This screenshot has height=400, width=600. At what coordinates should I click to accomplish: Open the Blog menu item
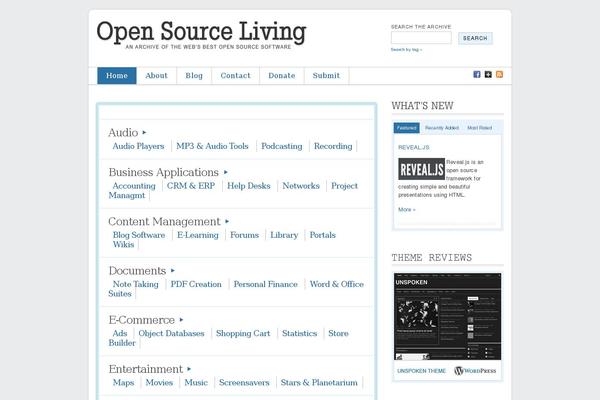pos(194,75)
